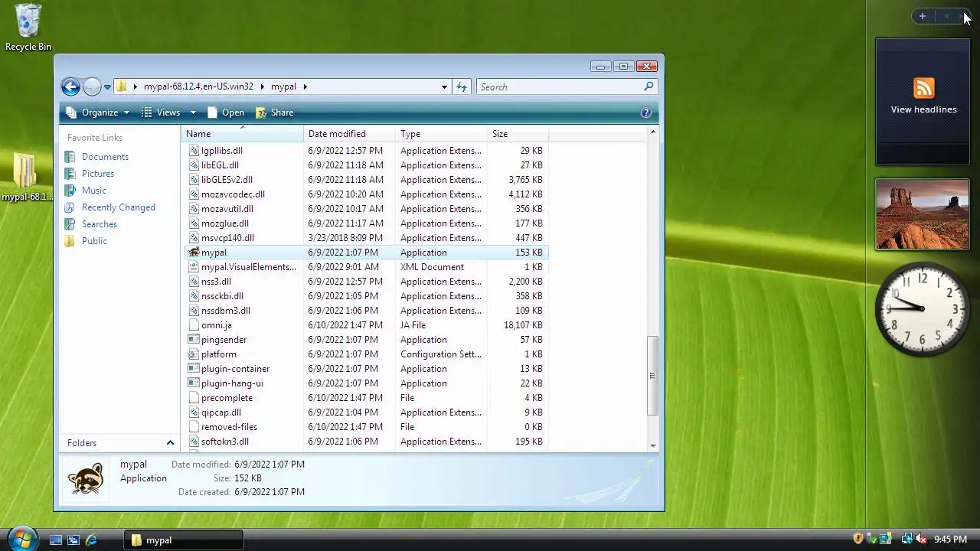Select the removed-files entry

coord(229,427)
